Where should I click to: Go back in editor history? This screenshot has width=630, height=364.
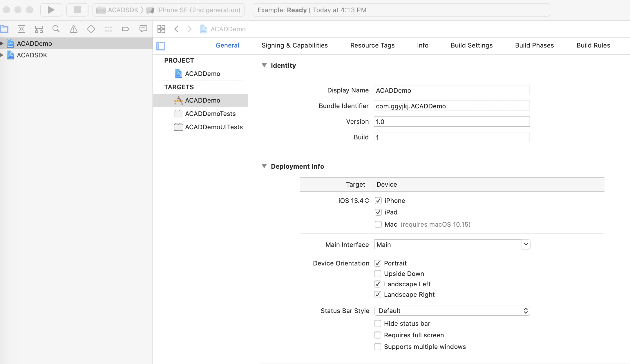tap(176, 29)
